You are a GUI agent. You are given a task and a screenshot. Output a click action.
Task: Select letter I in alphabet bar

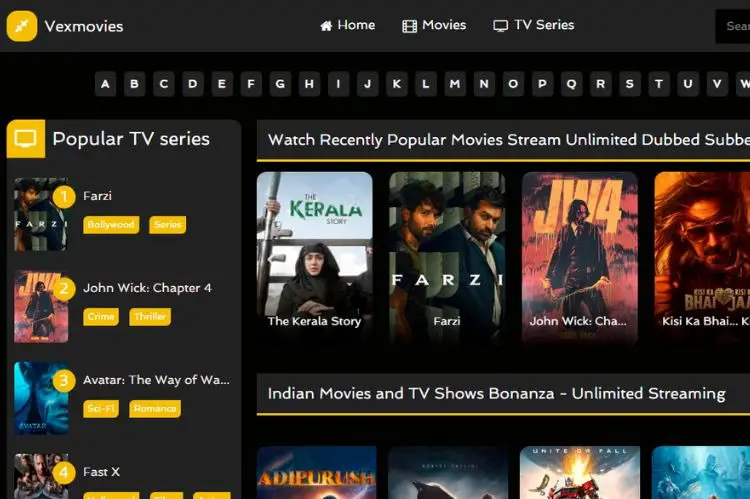click(x=339, y=84)
